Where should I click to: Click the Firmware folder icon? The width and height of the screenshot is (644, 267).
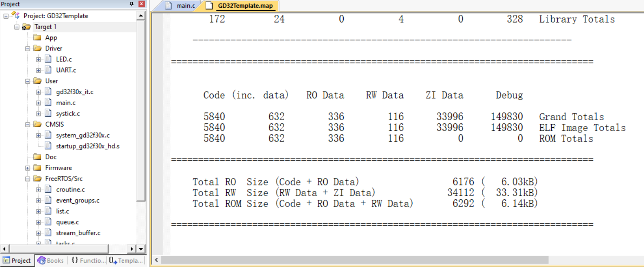tap(37, 168)
